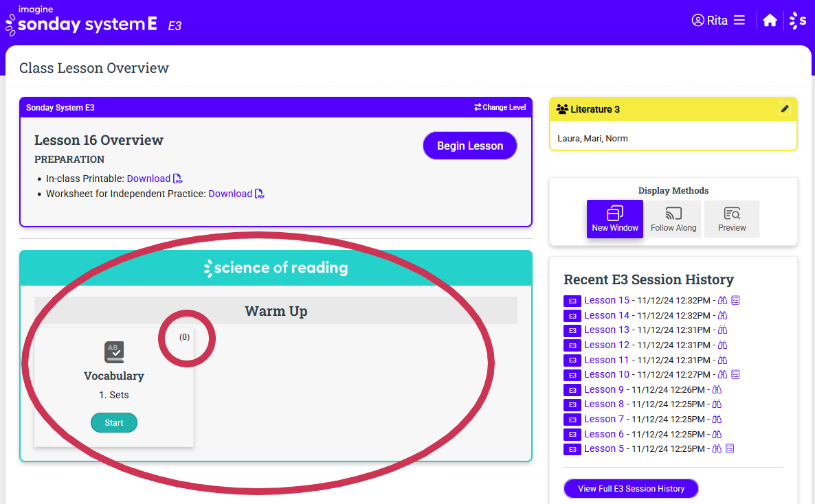This screenshot has height=504, width=815.
Task: Start the Vocabulary warm up activity
Action: 114,422
